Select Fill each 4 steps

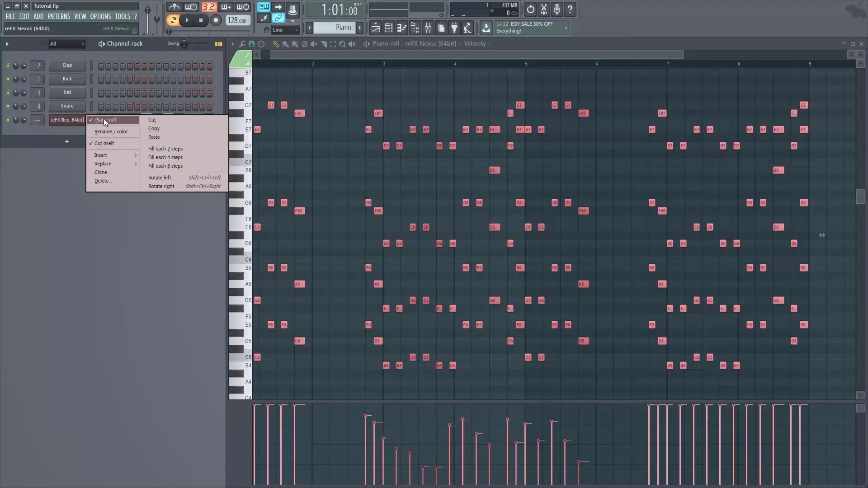click(x=165, y=157)
